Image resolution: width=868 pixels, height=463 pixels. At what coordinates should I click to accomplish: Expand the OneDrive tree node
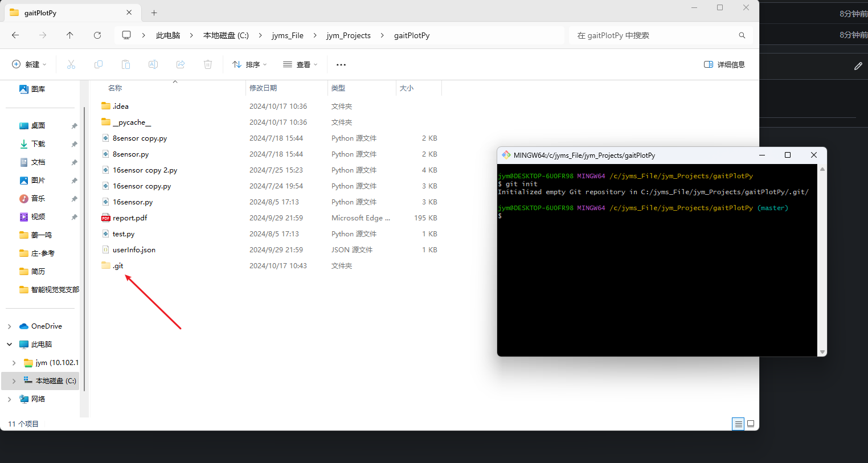click(9, 326)
